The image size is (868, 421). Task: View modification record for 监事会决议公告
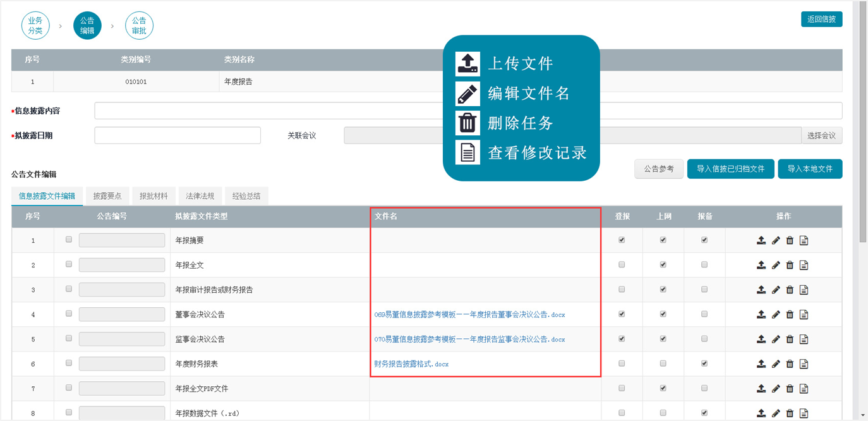click(804, 339)
